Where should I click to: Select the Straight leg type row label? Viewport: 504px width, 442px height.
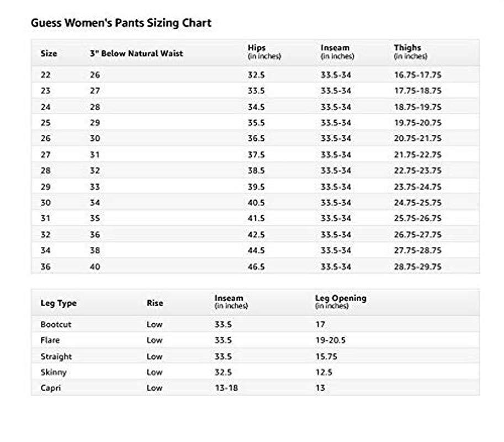click(x=56, y=356)
